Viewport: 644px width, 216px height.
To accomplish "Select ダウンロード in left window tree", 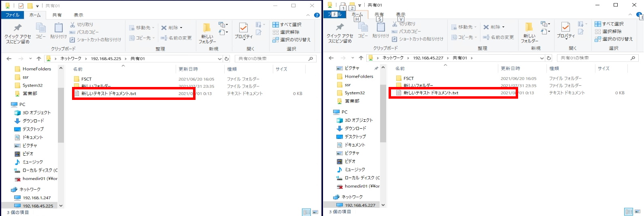I will 33,121.
